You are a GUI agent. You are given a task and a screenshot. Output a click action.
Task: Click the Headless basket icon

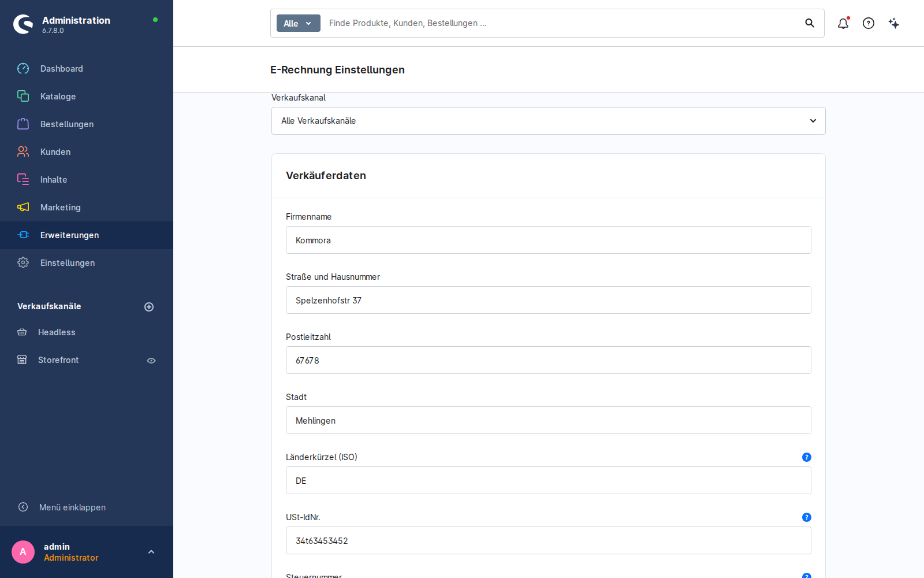[22, 332]
